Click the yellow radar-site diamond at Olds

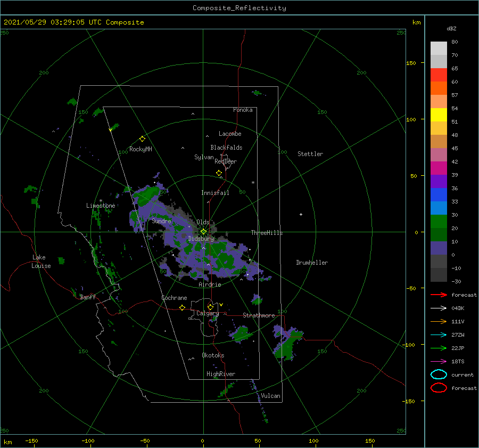click(203, 232)
